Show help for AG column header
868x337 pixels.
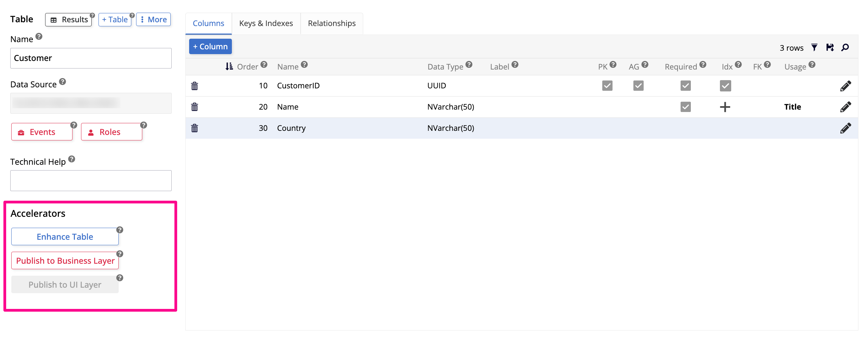[645, 64]
